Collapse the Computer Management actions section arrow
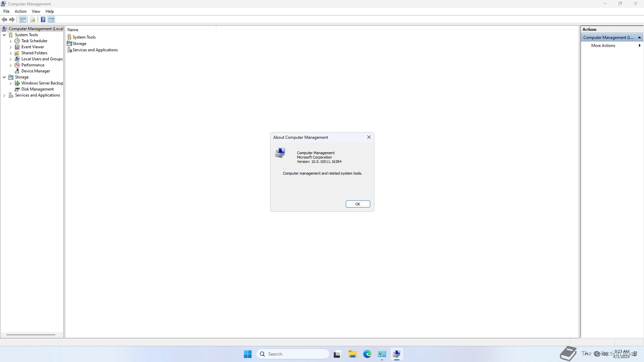 click(x=639, y=38)
